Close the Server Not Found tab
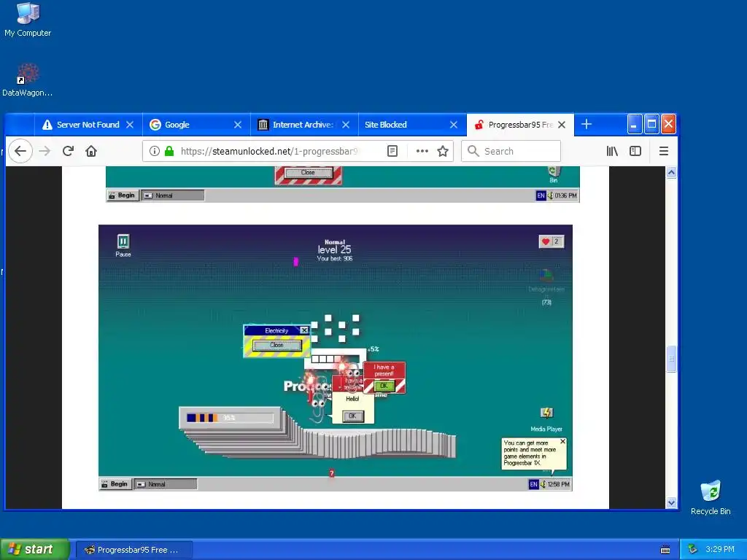 click(130, 125)
